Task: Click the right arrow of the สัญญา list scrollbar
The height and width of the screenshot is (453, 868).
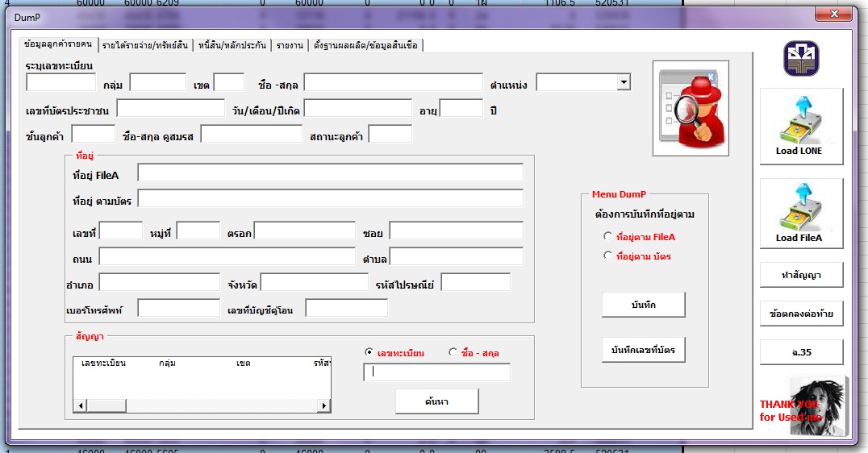Action: (x=324, y=405)
